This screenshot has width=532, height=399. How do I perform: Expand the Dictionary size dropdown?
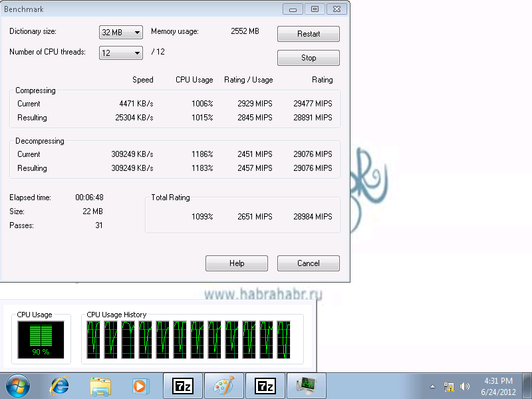click(x=121, y=33)
